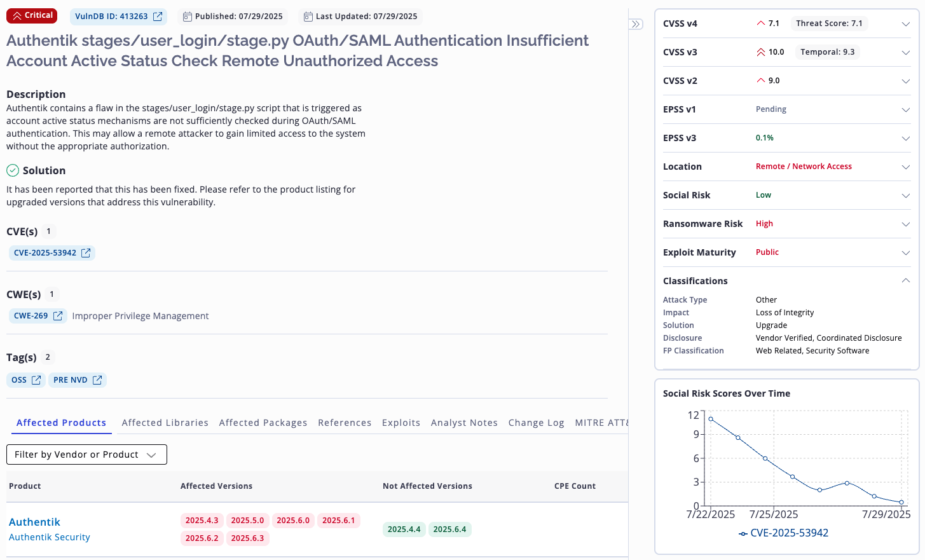Image resolution: width=925 pixels, height=560 pixels.
Task: Click the OSS tag chip
Action: coord(26,380)
